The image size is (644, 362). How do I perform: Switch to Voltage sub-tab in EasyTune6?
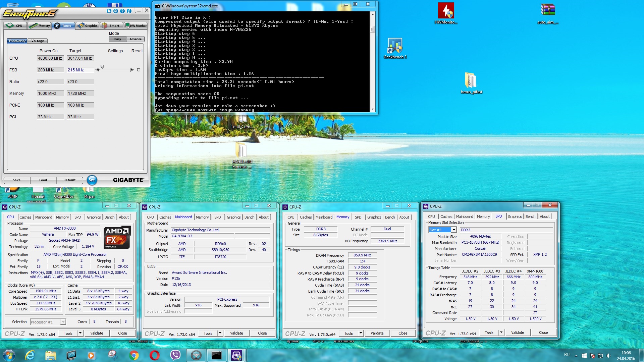(38, 41)
